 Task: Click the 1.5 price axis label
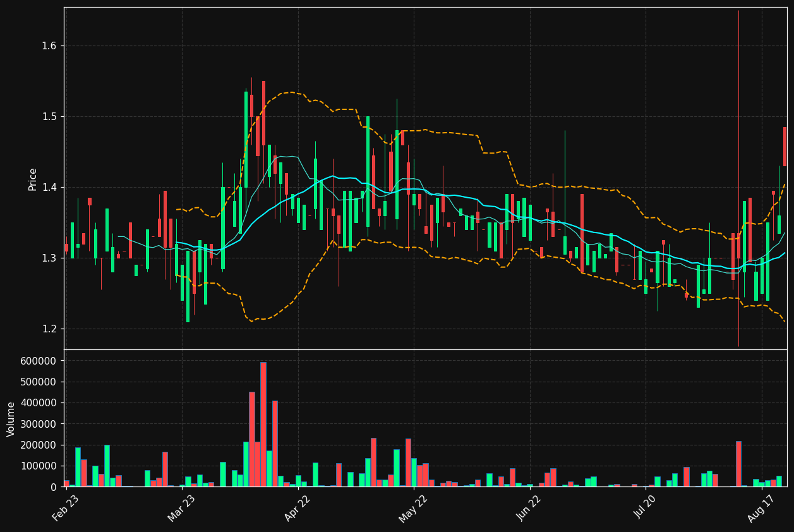click(49, 117)
